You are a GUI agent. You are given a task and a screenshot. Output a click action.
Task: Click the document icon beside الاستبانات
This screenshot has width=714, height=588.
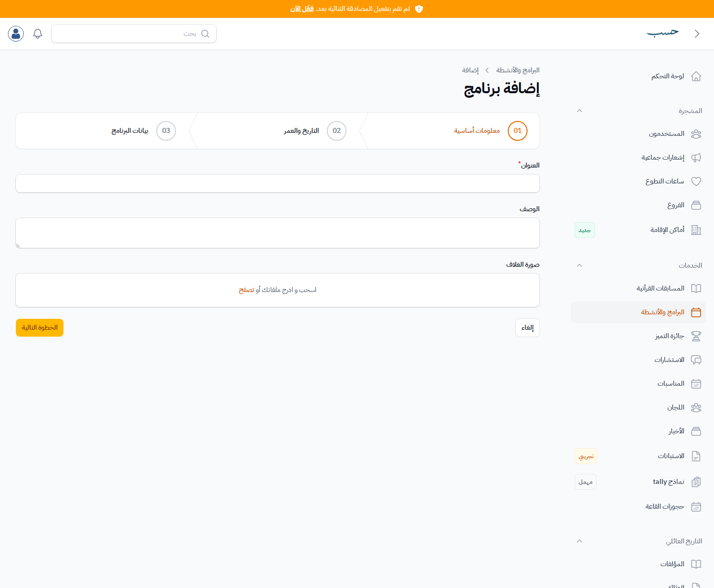tap(696, 456)
